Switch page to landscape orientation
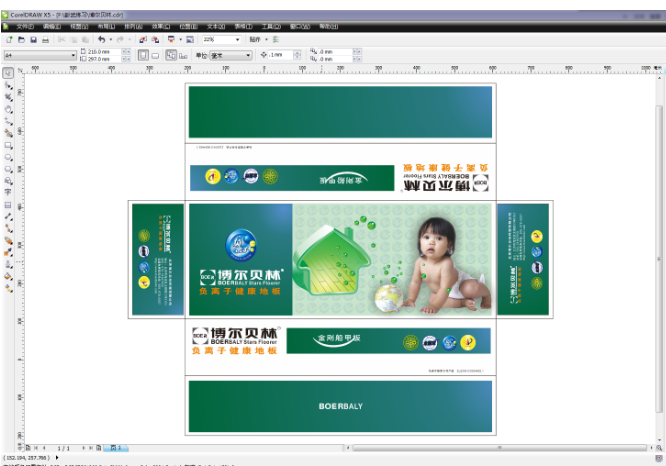Screen dimensions: 666x466 [156, 56]
